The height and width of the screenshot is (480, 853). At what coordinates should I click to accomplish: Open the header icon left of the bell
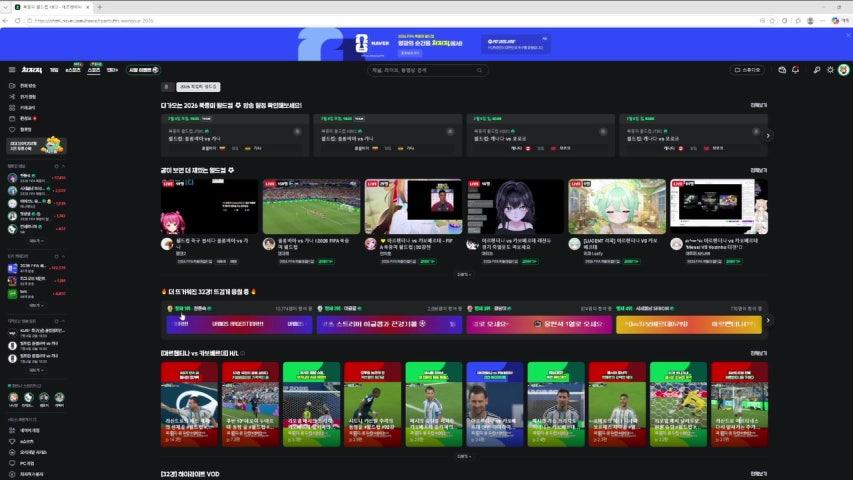click(782, 70)
